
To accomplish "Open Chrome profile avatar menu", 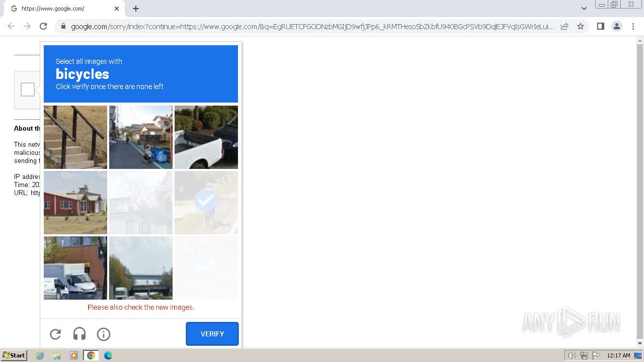I will click(x=617, y=26).
